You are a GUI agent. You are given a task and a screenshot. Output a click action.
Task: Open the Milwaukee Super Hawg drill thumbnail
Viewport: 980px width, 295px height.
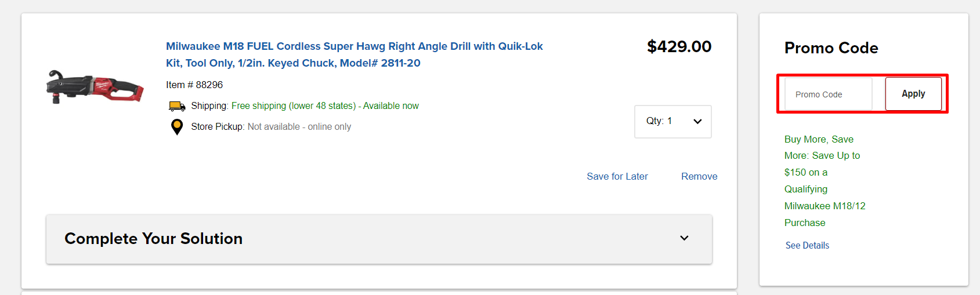(x=95, y=88)
